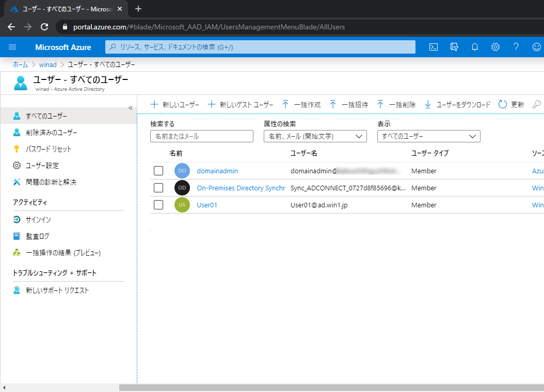The width and height of the screenshot is (544, 392).
Task: Open the notifications bell
Action: (475, 47)
